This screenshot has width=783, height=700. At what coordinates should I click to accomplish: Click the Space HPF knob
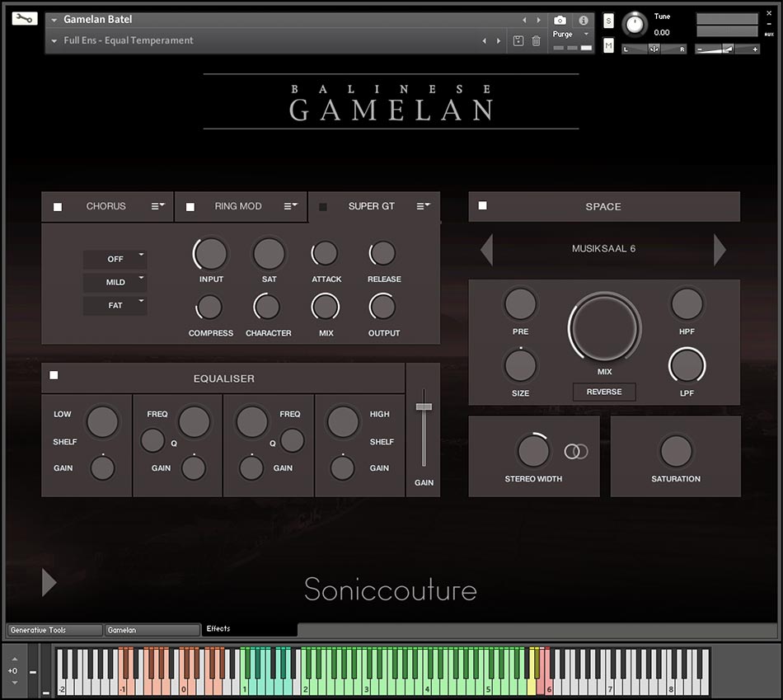click(687, 304)
